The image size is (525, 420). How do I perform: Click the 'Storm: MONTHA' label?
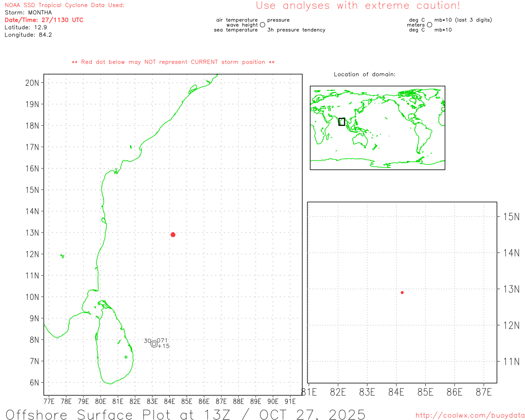(x=28, y=13)
